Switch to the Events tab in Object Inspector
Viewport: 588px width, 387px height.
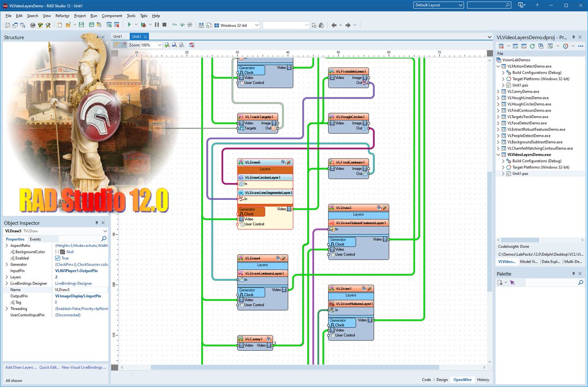click(35, 239)
